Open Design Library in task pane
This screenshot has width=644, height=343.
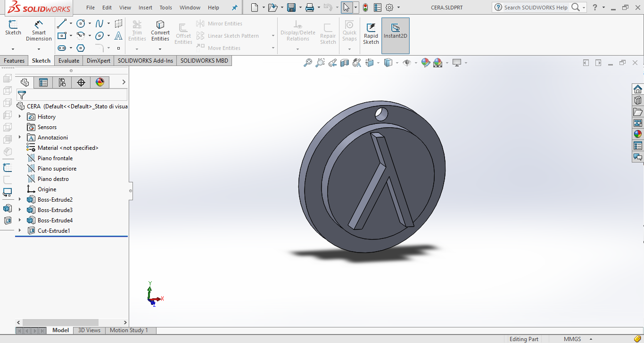coord(638,100)
